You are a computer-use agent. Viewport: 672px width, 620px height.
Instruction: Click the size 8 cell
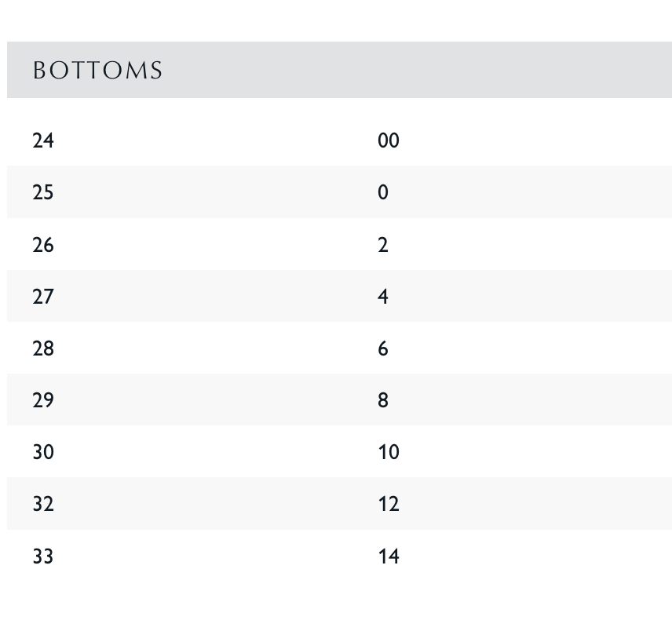pyautogui.click(x=383, y=400)
